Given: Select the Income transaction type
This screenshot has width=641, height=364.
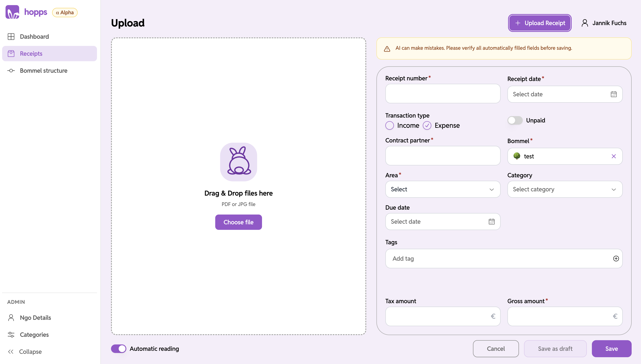Looking at the screenshot, I should pos(389,125).
